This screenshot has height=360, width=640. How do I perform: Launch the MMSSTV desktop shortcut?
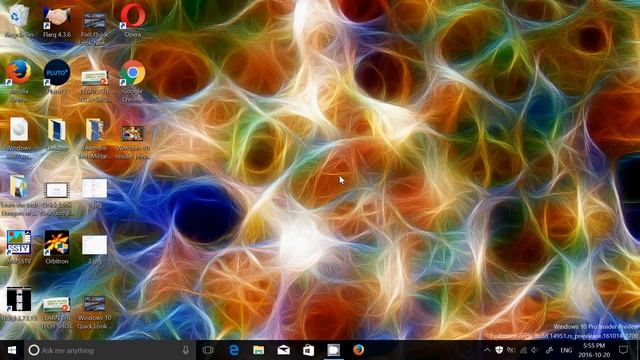click(19, 247)
